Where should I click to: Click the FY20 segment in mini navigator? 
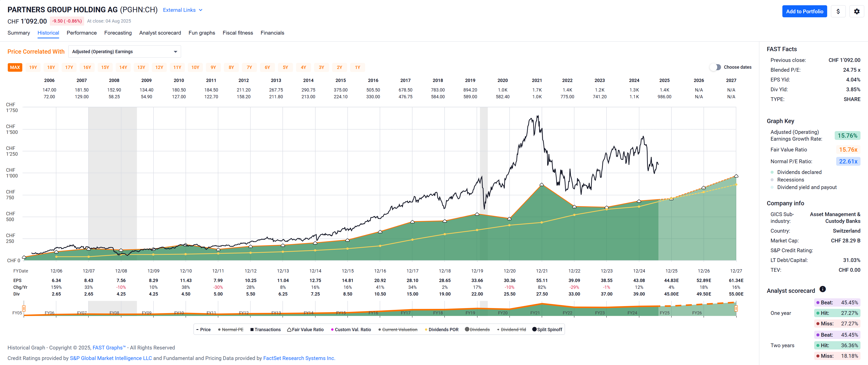pyautogui.click(x=502, y=313)
